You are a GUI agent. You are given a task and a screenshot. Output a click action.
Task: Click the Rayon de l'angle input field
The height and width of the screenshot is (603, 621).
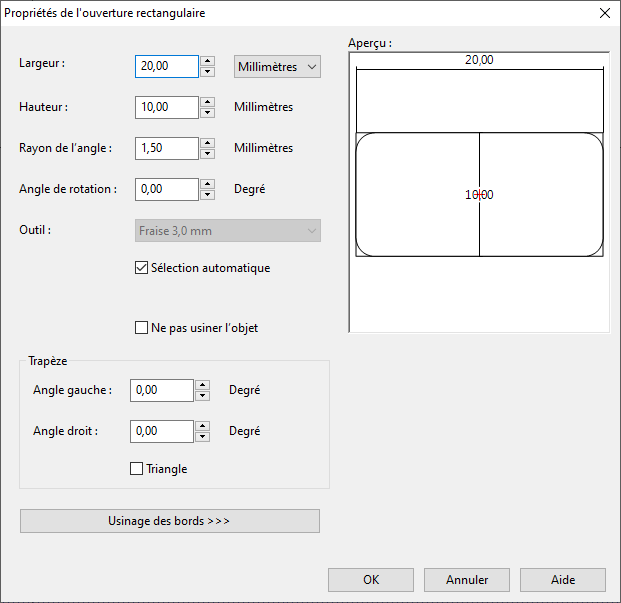(167, 148)
